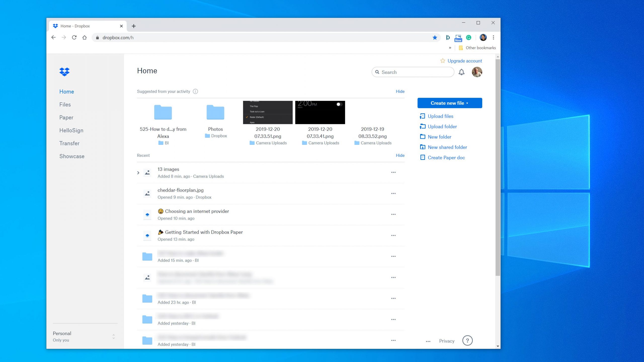Hide suggested activity section
644x362 pixels.
[x=399, y=91]
